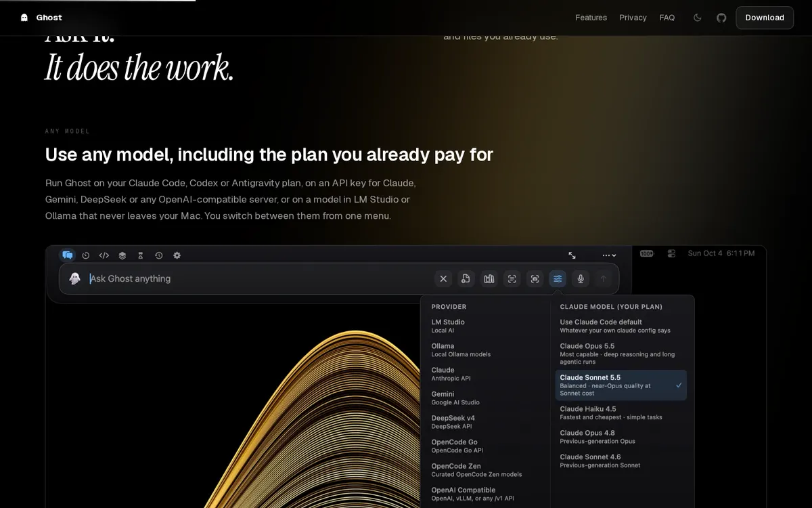Select OpenCode Zen provider
This screenshot has width=812, height=508.
(x=485, y=470)
